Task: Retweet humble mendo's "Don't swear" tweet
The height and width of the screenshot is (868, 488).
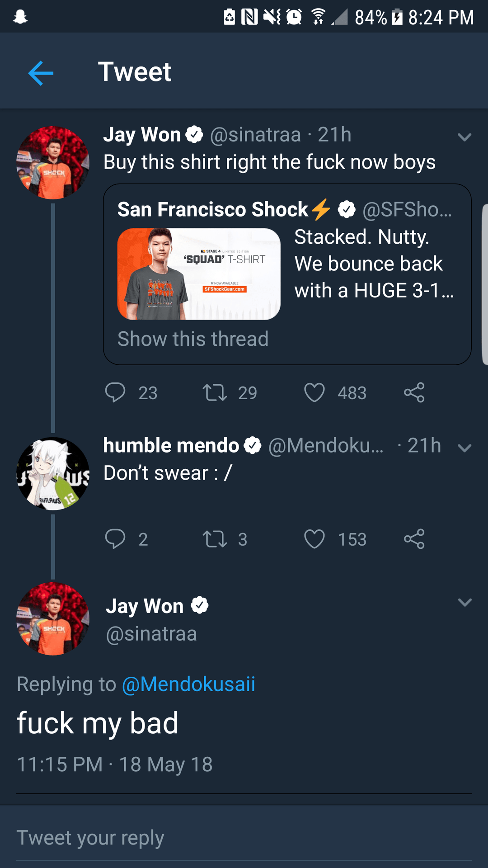Action: click(215, 539)
